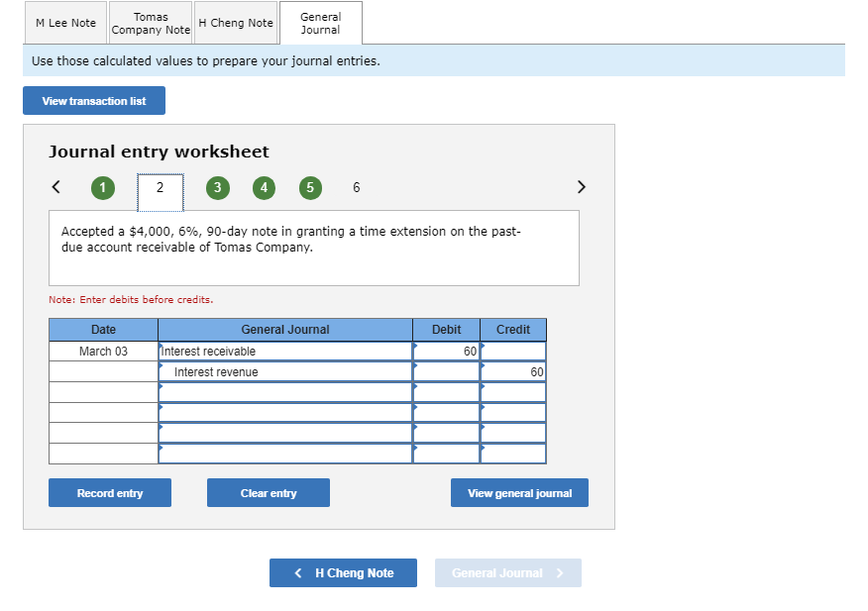The image size is (868, 611).
Task: Go to journal entry step 5
Action: click(x=310, y=188)
